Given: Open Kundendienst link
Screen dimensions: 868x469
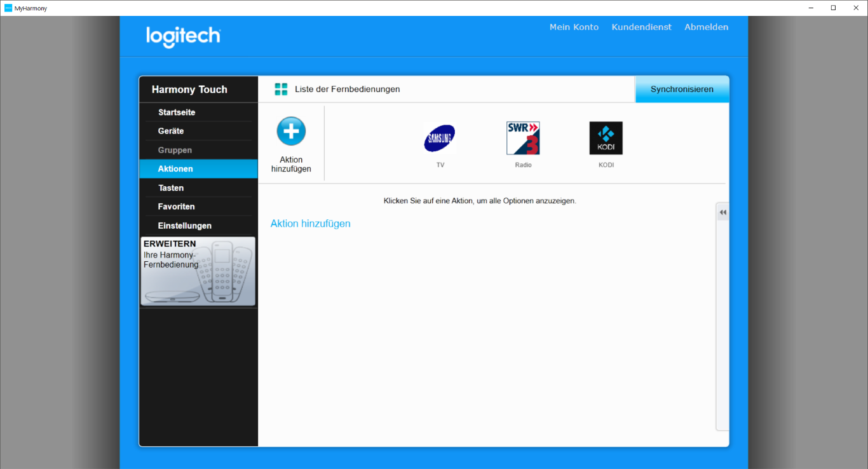Looking at the screenshot, I should [641, 27].
